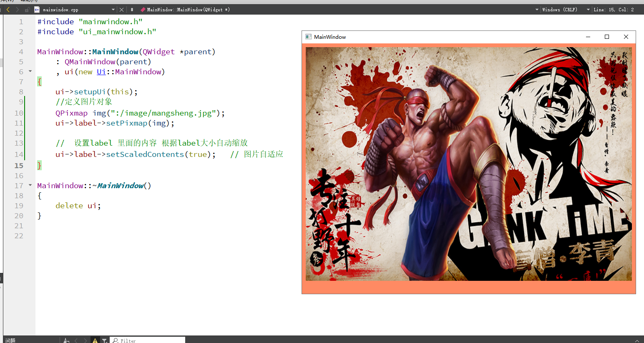Toggle the file lock icon in the editor toolbar
Screen dimensions: 644x343
pos(27,9)
